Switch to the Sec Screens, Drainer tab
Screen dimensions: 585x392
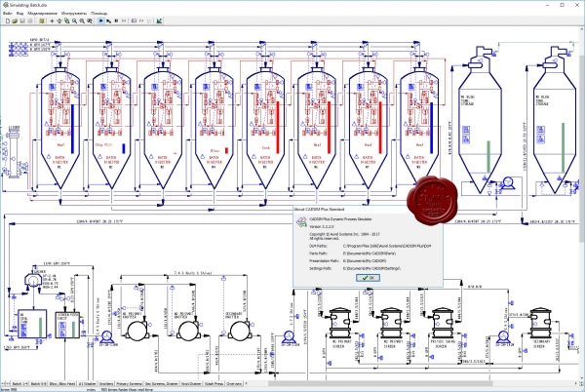[162, 384]
